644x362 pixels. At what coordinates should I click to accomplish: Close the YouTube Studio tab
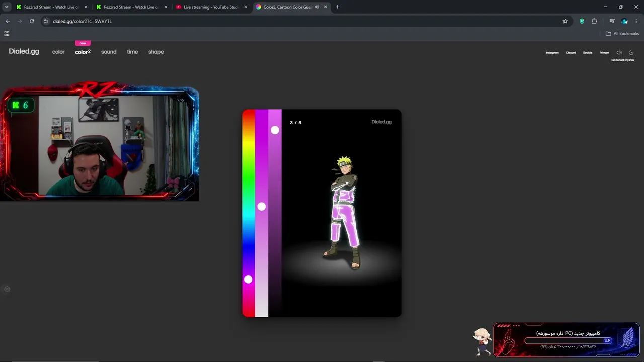coord(246,7)
